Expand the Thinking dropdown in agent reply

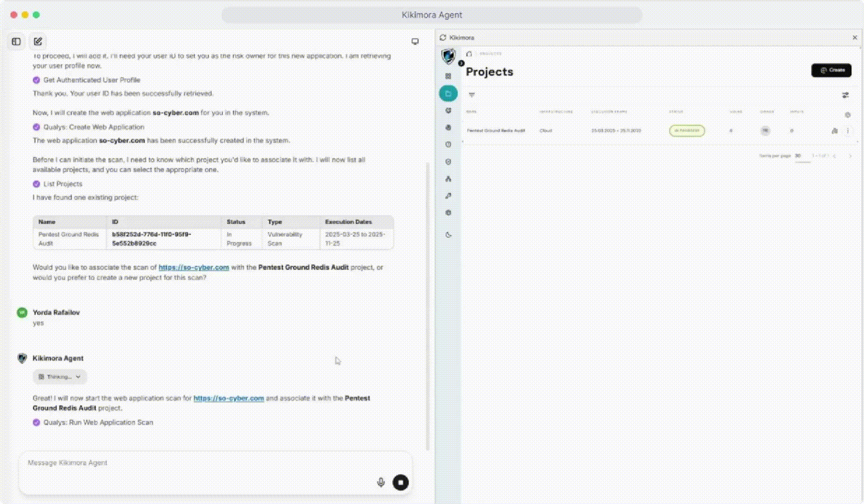60,377
